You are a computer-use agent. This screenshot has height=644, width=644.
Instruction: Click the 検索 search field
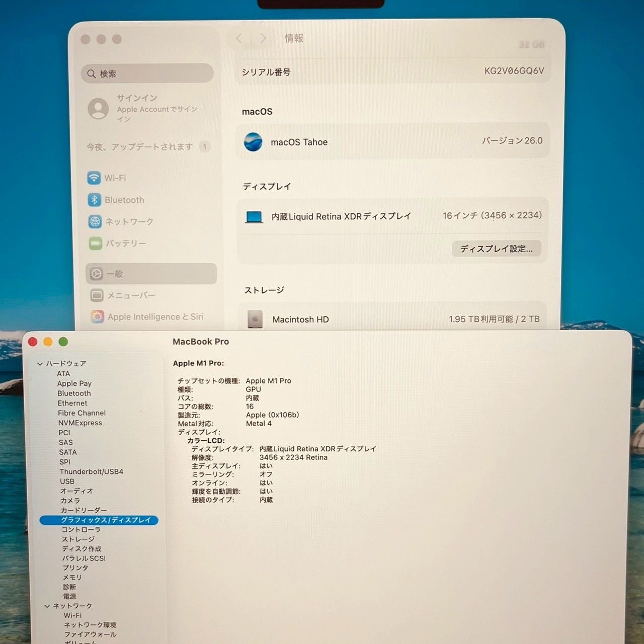pos(147,73)
